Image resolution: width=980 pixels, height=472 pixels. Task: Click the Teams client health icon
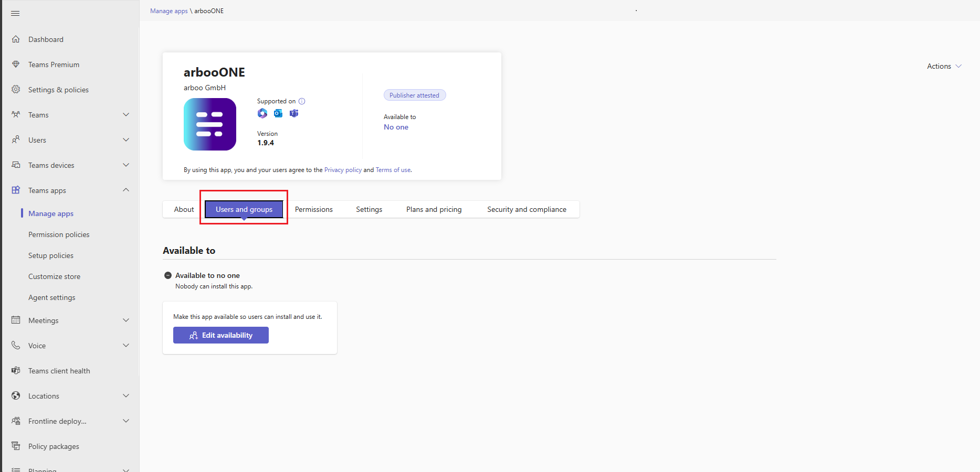click(x=16, y=371)
